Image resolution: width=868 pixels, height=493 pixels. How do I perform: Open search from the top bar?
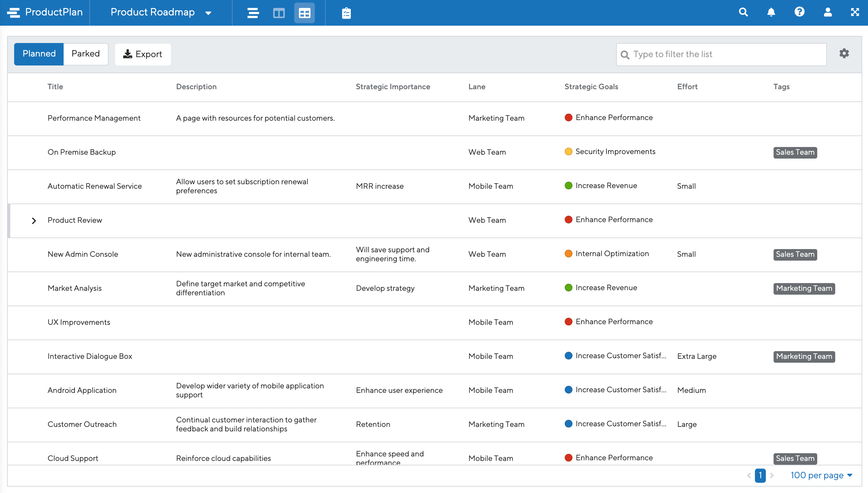pos(743,12)
